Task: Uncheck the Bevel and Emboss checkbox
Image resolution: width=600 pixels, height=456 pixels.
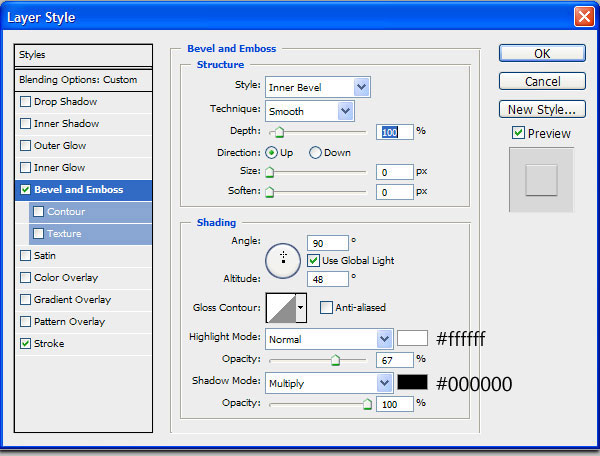Action: (25, 190)
